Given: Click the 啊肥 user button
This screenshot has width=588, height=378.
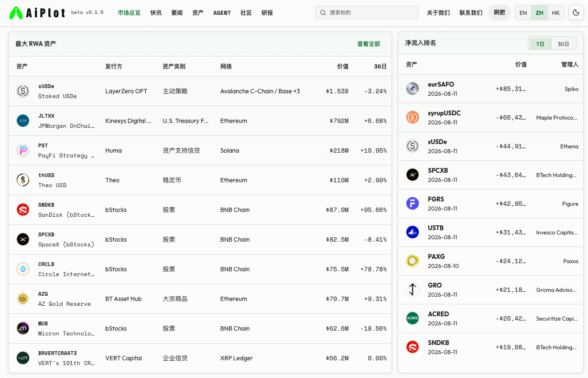Looking at the screenshot, I should point(500,12).
